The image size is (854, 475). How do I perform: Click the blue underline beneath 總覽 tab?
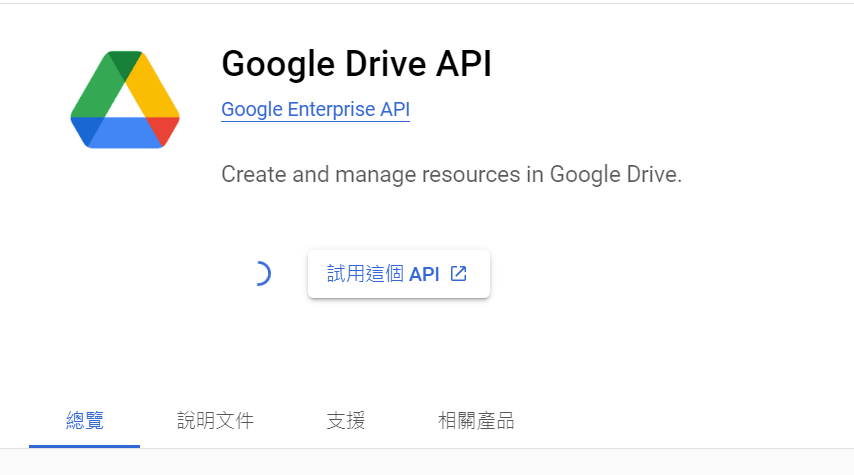(84, 445)
